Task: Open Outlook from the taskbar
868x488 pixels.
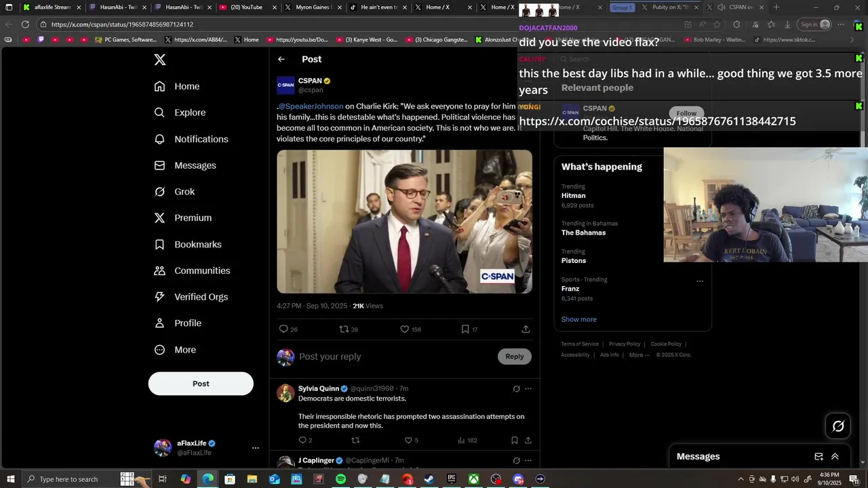Action: point(274,479)
